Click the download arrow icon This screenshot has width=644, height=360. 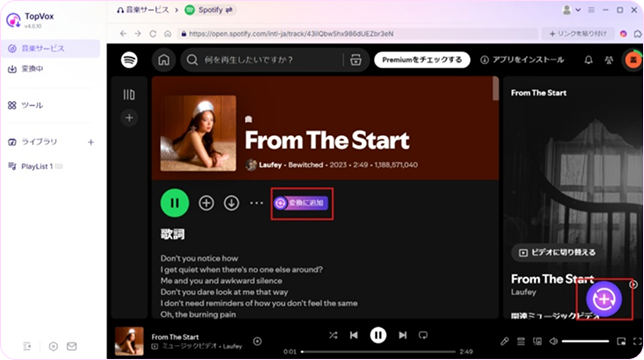pyautogui.click(x=231, y=203)
